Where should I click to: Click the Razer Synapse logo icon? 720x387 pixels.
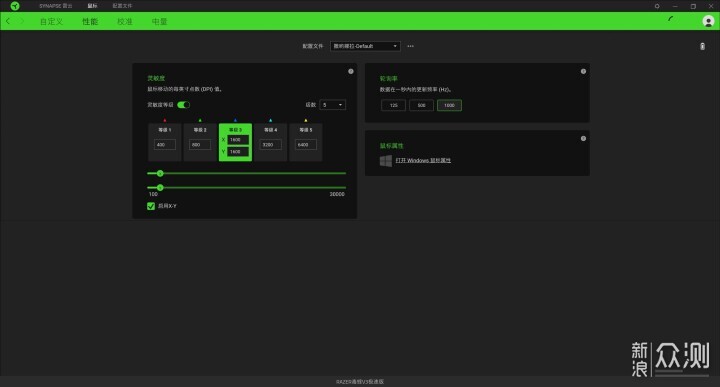coord(15,6)
